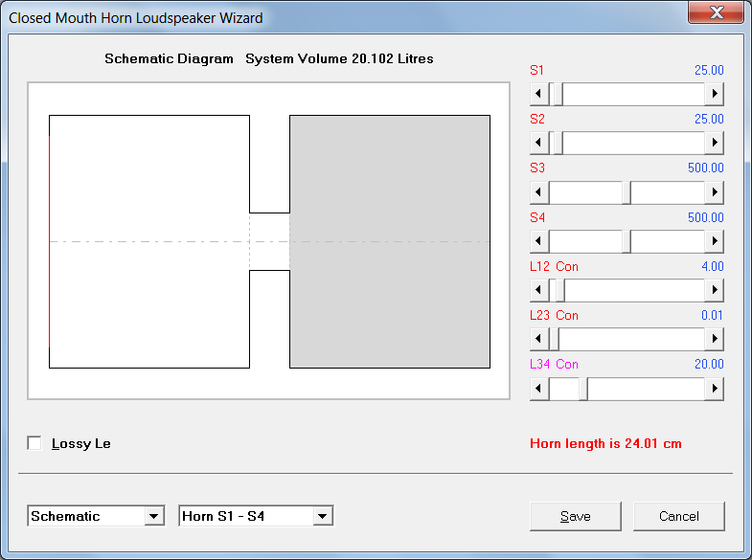
Task: Click the S4 slider right arrow
Action: click(x=714, y=241)
